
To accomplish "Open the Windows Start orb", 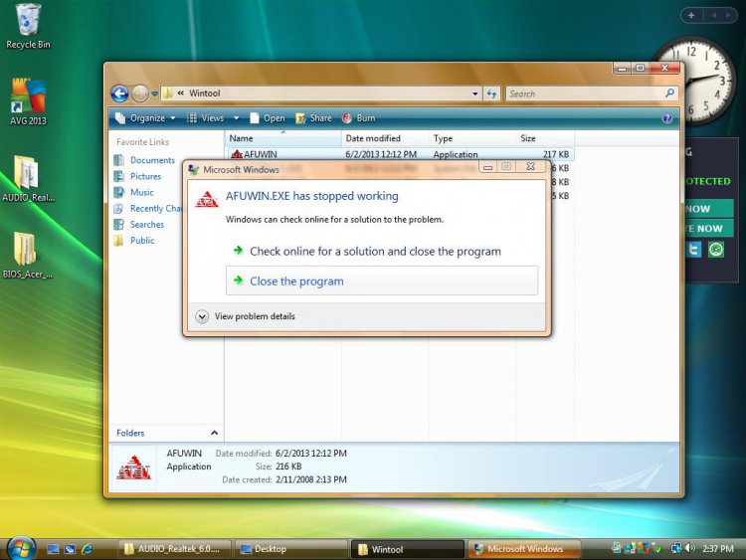I will pyautogui.click(x=21, y=548).
